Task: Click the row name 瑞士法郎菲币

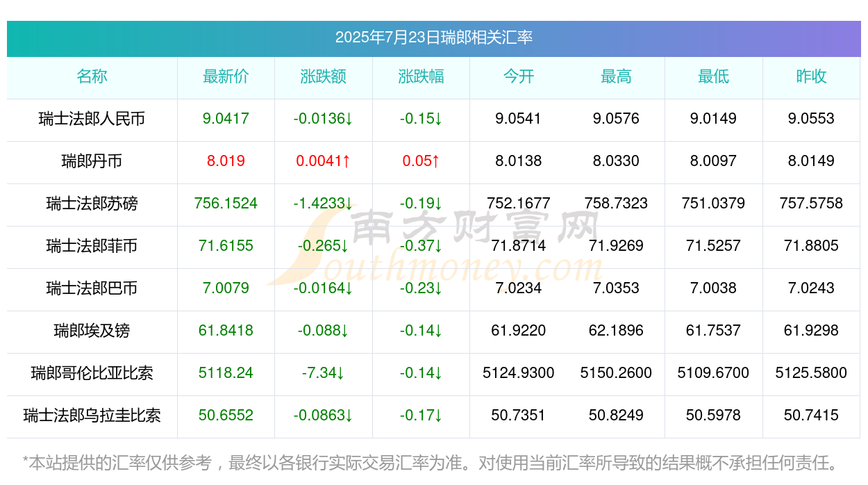Action: pos(92,246)
